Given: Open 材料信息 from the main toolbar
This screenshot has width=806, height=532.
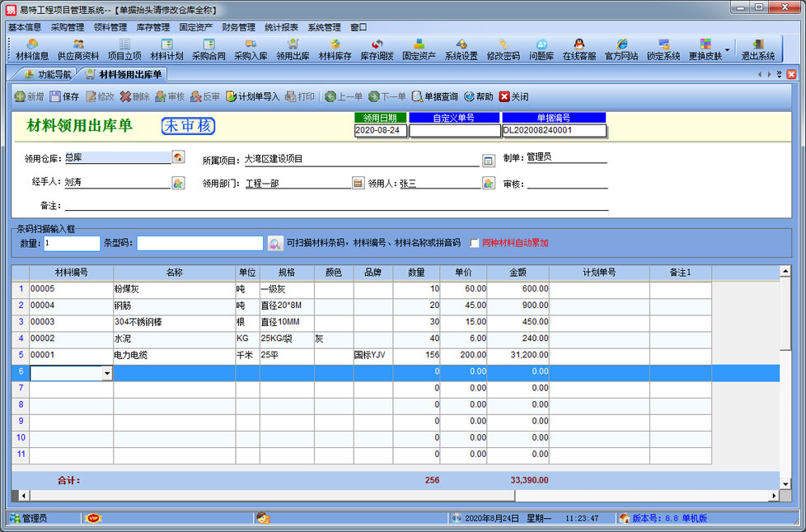Looking at the screenshot, I should pyautogui.click(x=32, y=49).
